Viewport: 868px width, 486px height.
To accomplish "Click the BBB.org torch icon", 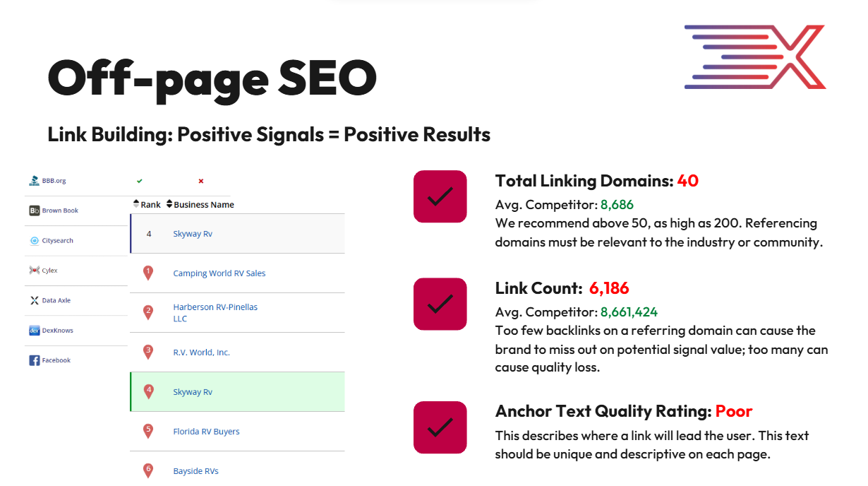I will pos(34,181).
